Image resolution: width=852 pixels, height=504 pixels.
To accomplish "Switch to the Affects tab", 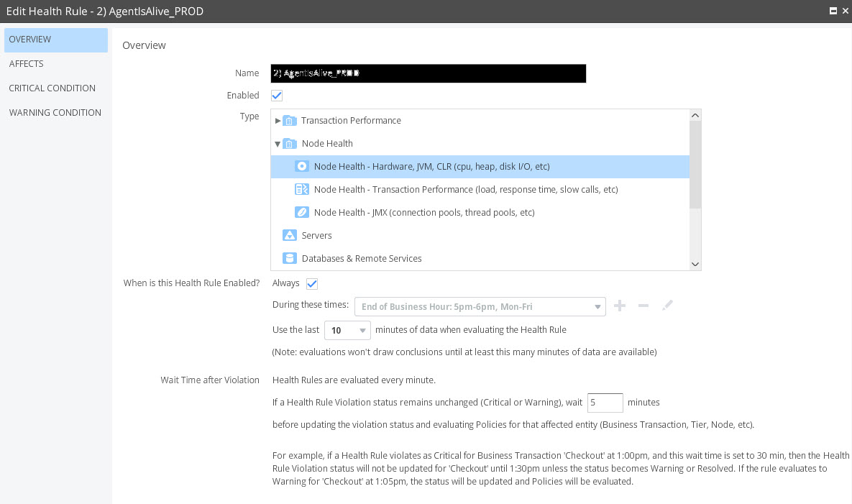I will click(27, 64).
